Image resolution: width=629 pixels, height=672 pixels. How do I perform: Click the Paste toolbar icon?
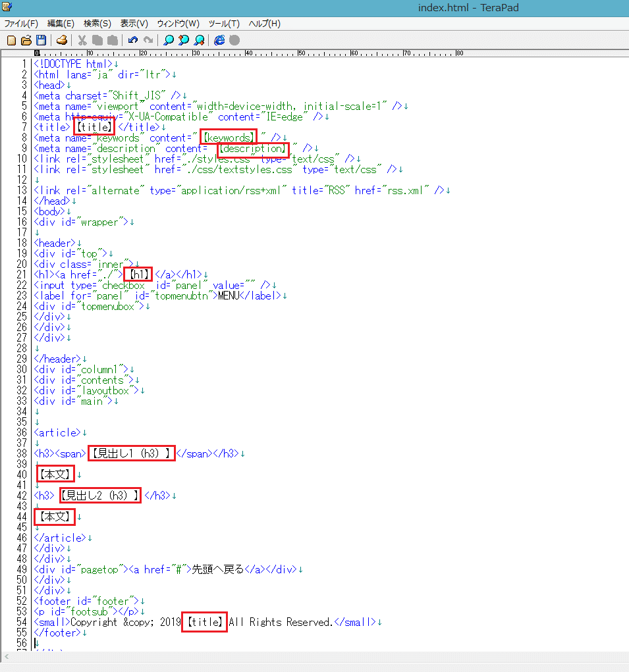point(113,40)
